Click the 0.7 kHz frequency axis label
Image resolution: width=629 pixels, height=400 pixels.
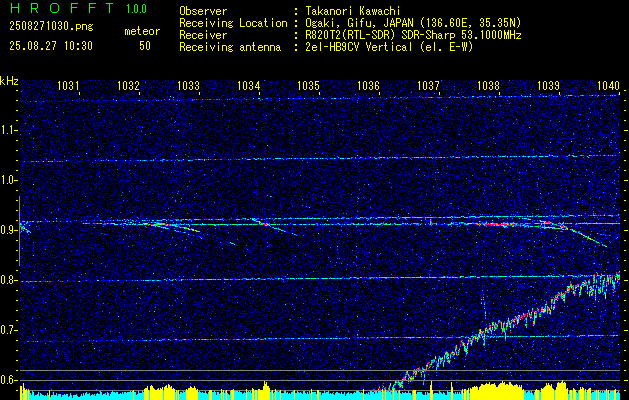(8, 330)
